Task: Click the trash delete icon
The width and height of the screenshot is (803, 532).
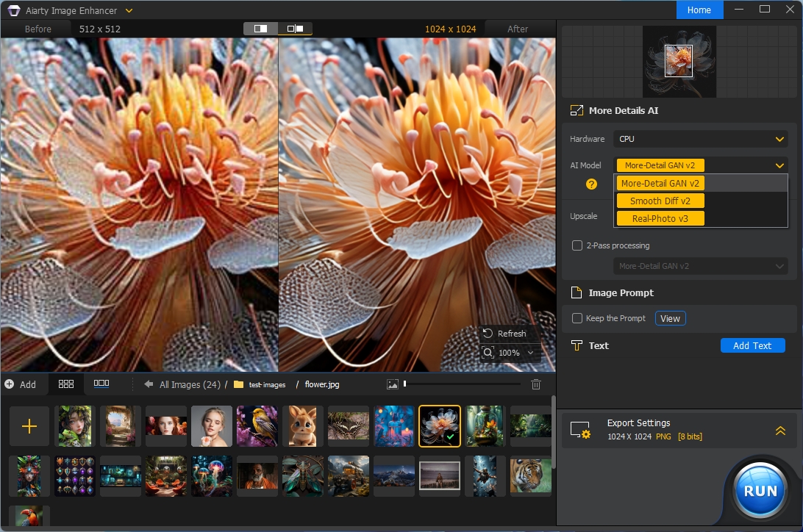Action: (x=536, y=384)
